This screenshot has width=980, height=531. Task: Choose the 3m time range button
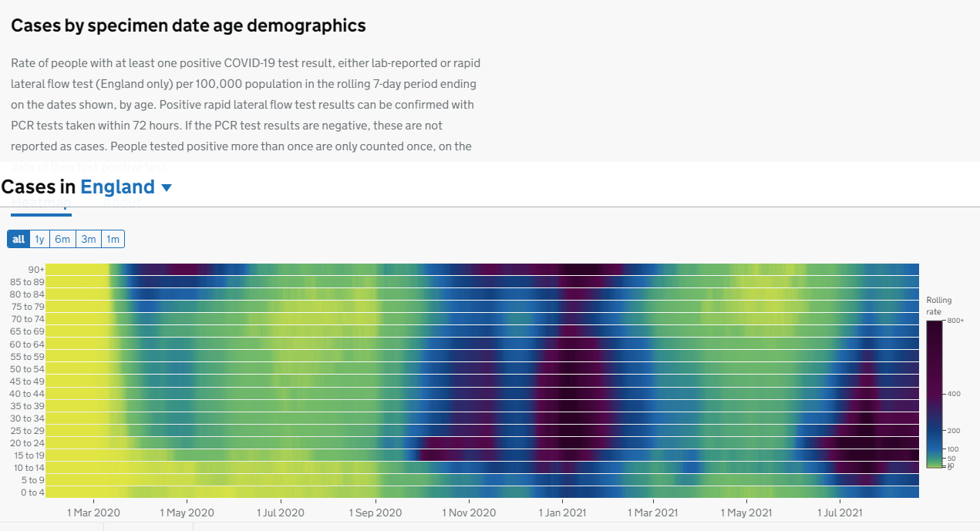click(89, 240)
